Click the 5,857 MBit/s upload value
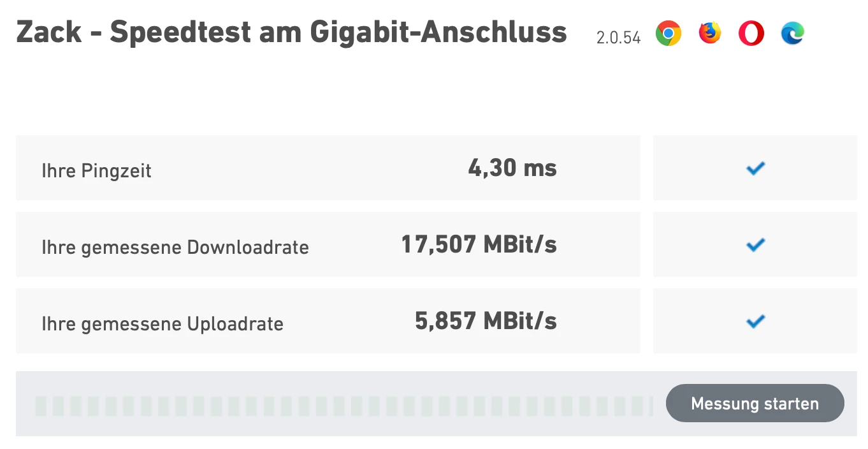This screenshot has height=449, width=868. (x=486, y=321)
